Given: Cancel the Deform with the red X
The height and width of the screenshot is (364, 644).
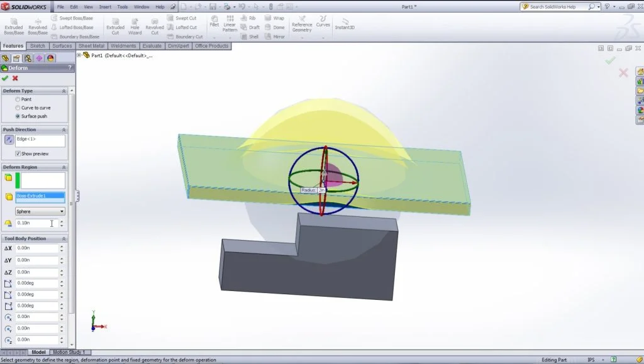Looking at the screenshot, I should tap(14, 79).
